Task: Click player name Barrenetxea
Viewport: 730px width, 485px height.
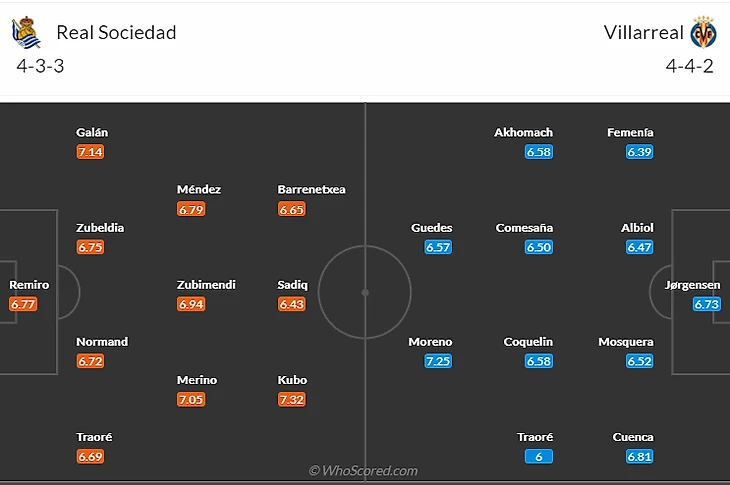Action: tap(312, 189)
